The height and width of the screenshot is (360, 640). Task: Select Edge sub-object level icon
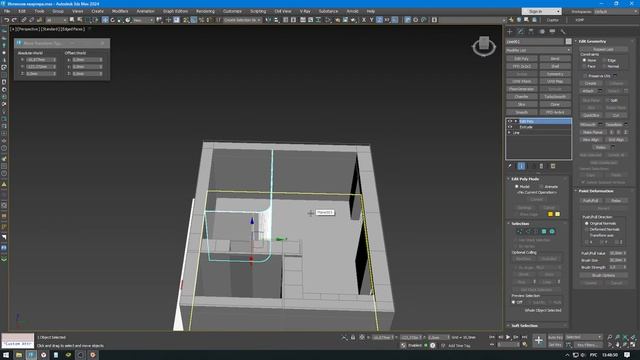tap(528, 231)
